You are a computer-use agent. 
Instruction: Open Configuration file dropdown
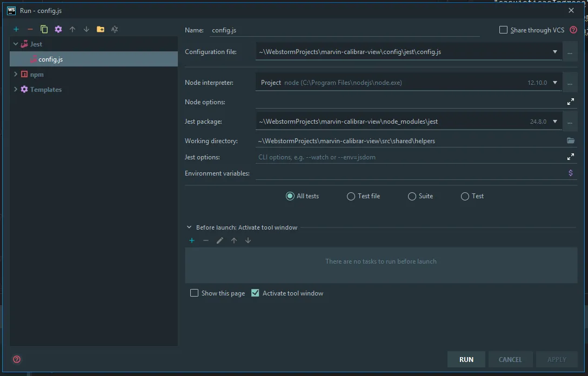(x=555, y=52)
